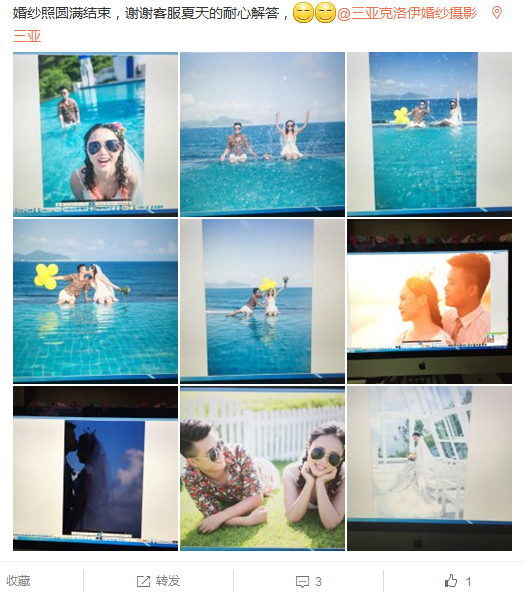Click the repost 转发 share icon
The width and height of the screenshot is (525, 593).
143,581
